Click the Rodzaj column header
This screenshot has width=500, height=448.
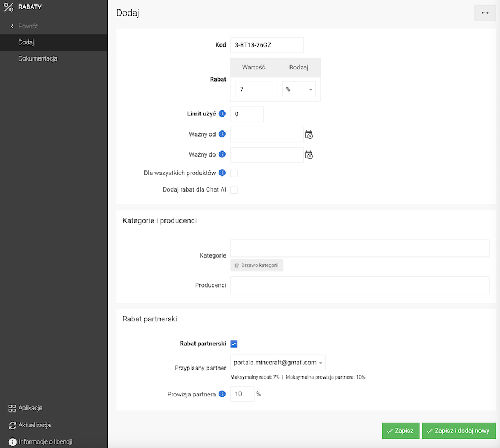tap(298, 67)
